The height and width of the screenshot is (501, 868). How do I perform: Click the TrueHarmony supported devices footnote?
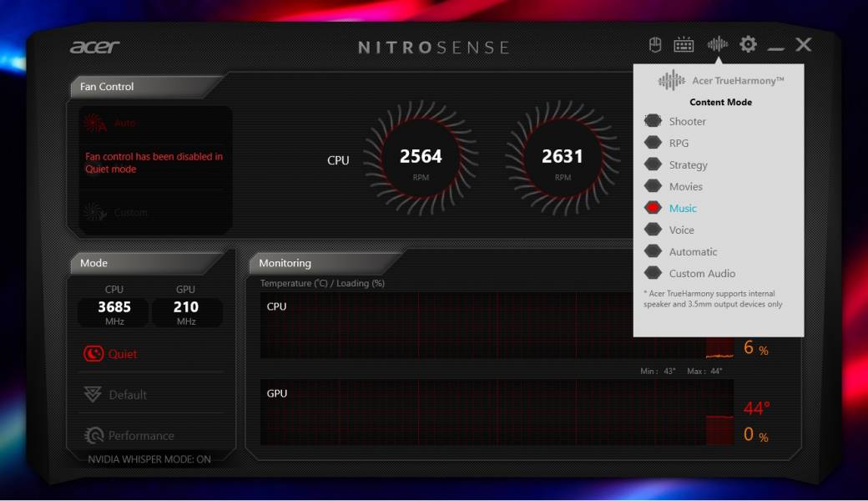[x=713, y=299]
